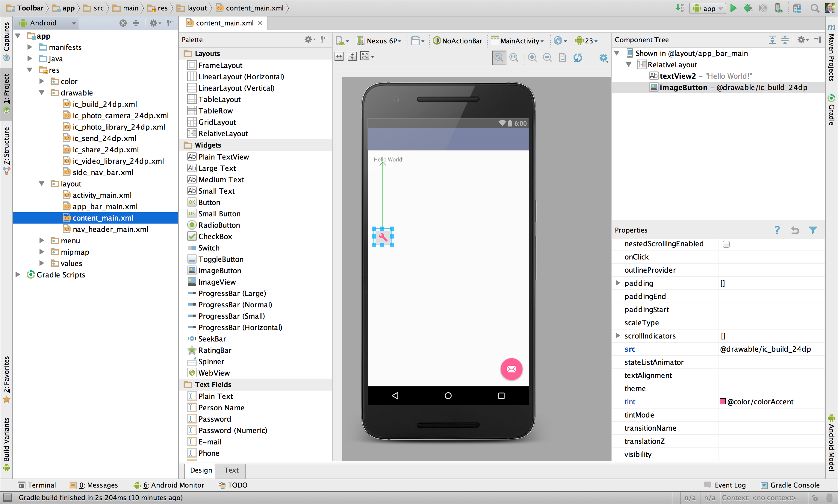Enable nestedScrollingEnabled property checkbox

(x=726, y=244)
